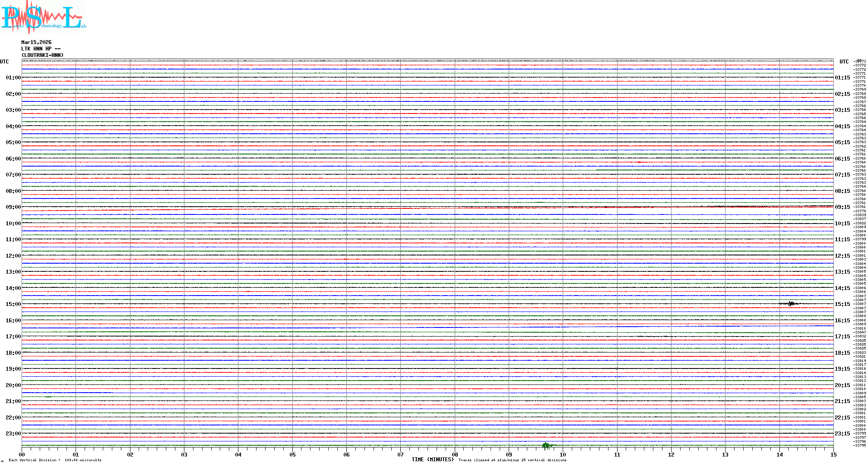Click the right UTC axis label

[x=844, y=62]
